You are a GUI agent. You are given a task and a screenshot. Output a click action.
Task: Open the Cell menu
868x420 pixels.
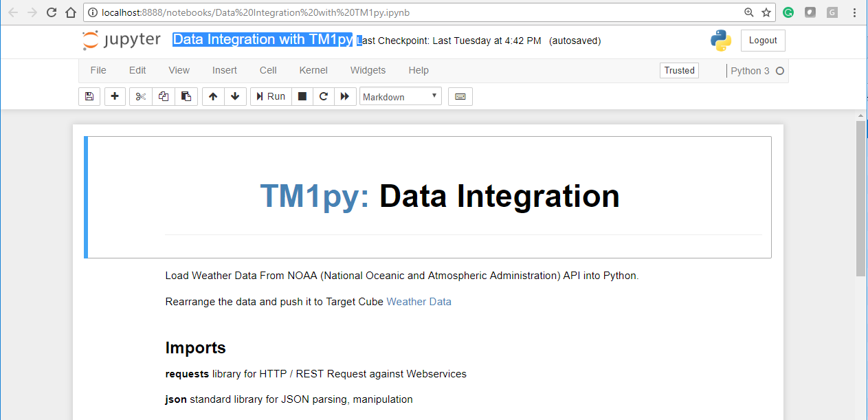click(x=268, y=70)
